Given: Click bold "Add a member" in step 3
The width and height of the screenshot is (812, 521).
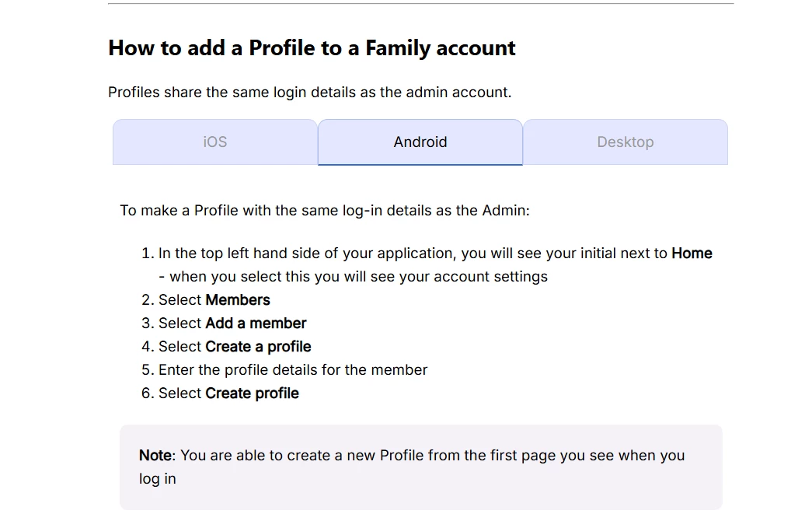Looking at the screenshot, I should [x=256, y=323].
